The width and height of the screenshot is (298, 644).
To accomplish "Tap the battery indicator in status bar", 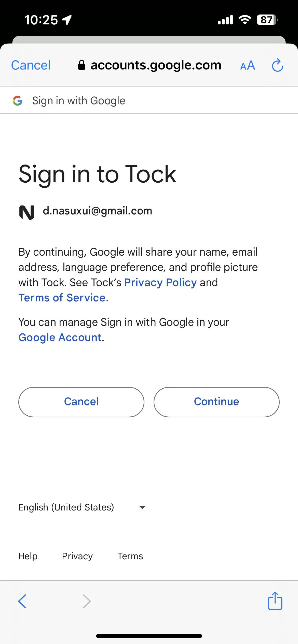I will pos(267,20).
